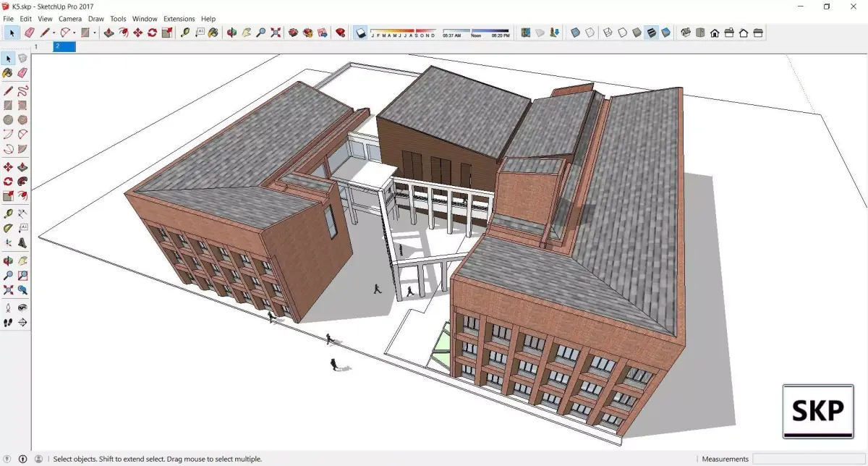Select the Freehand drawing tool
The width and height of the screenshot is (868, 466).
click(22, 91)
